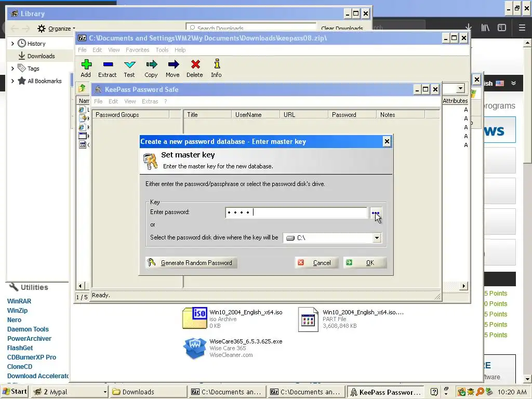Click the browser page scroll-down arrow

tap(527, 379)
